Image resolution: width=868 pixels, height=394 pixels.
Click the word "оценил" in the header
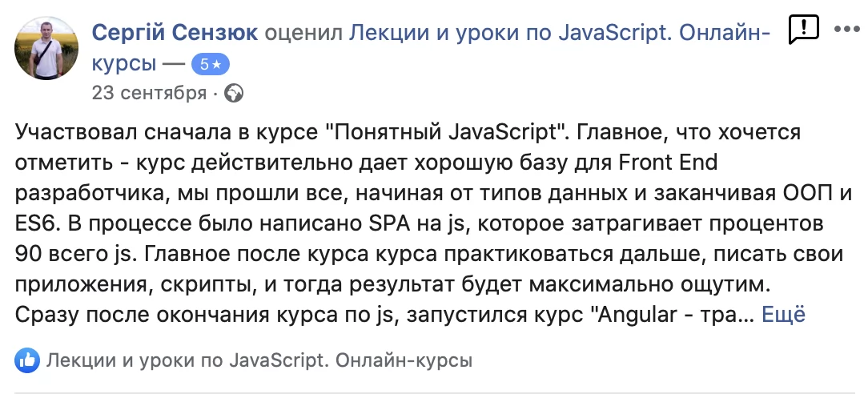307,33
